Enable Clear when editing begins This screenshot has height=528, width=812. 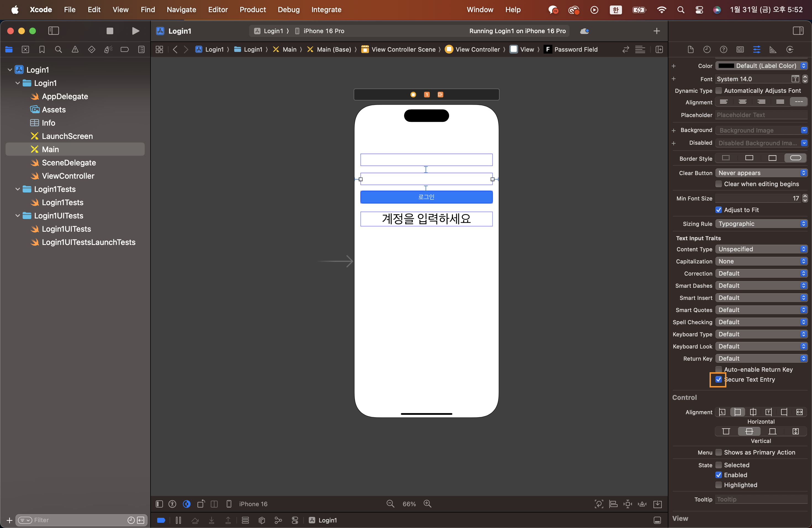[718, 184]
